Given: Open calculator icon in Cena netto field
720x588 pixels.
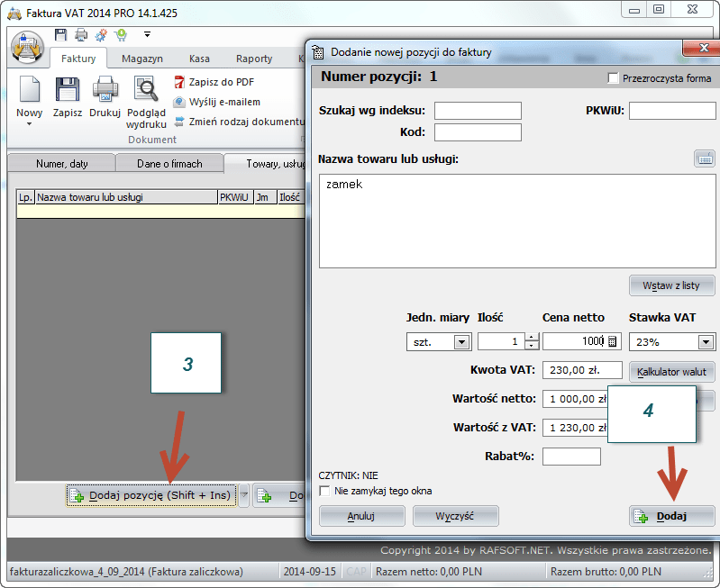Looking at the screenshot, I should (613, 341).
